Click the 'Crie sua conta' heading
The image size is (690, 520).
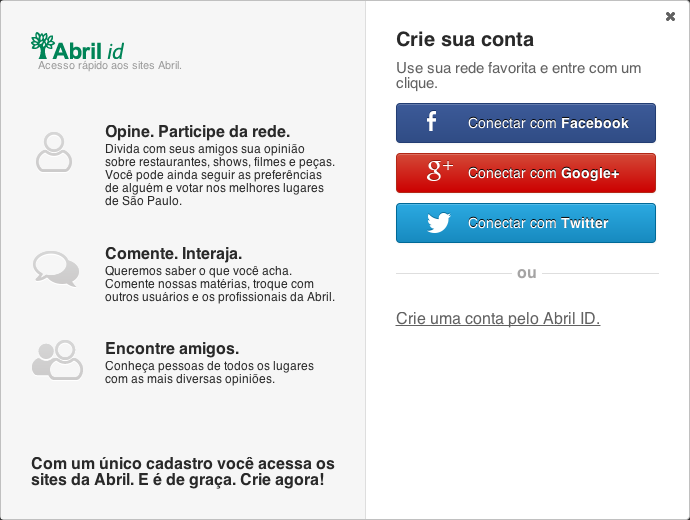465,40
